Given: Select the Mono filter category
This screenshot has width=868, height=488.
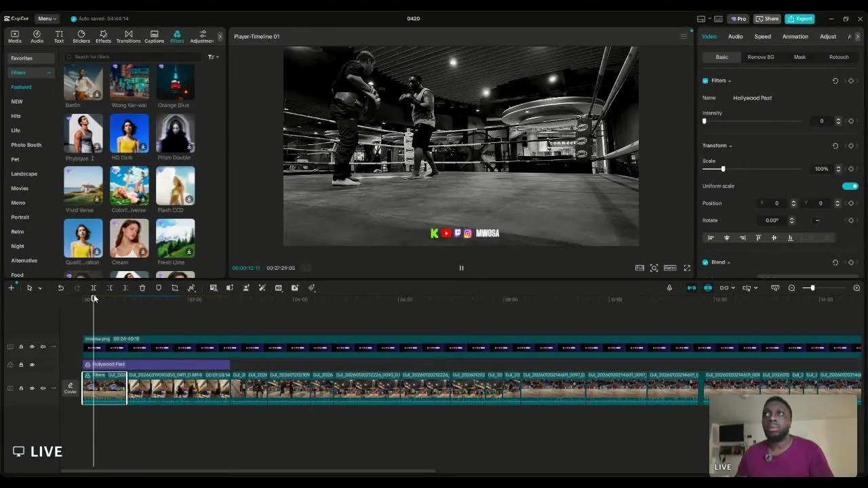Looking at the screenshot, I should pyautogui.click(x=18, y=203).
